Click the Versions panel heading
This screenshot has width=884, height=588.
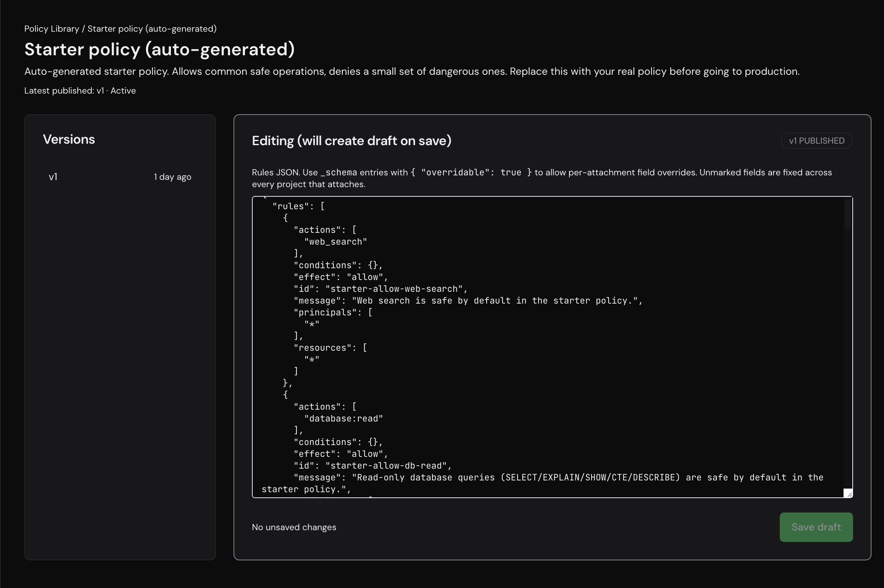[69, 139]
